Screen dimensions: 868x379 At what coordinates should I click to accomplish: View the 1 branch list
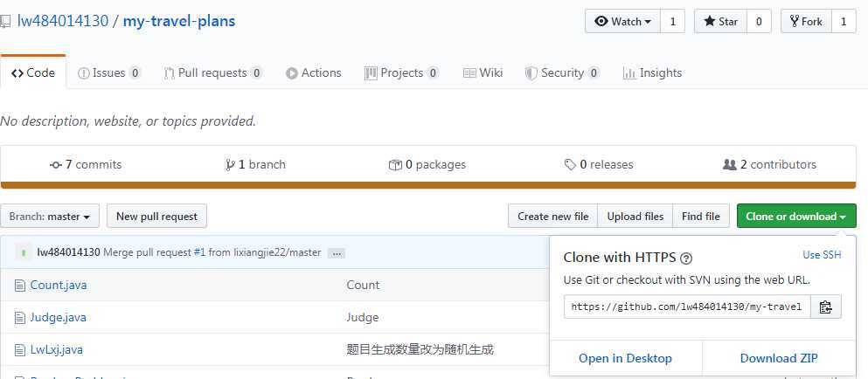(x=256, y=164)
